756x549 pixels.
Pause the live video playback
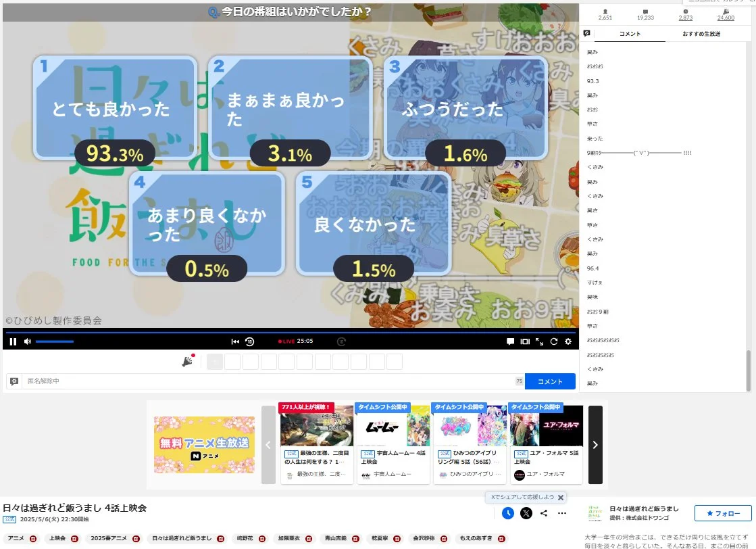coord(13,341)
